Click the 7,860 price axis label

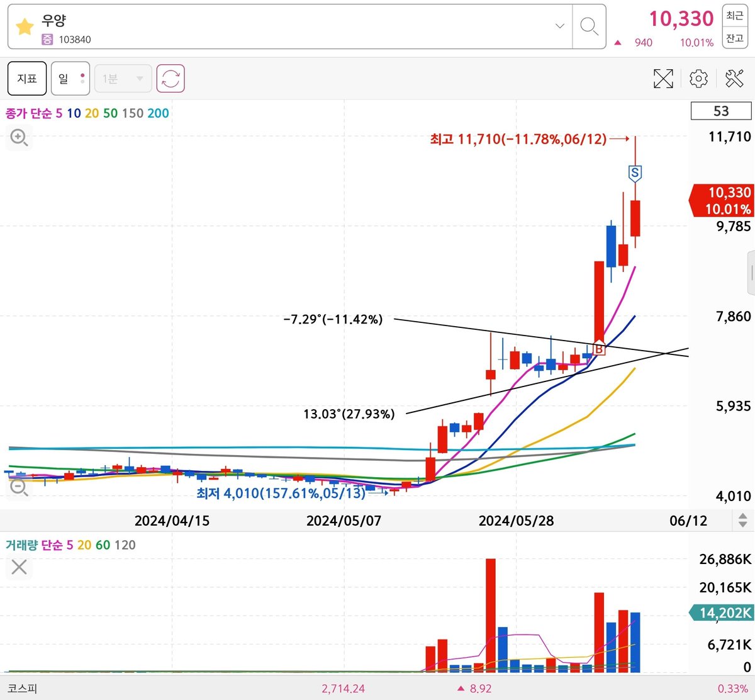coord(733,316)
